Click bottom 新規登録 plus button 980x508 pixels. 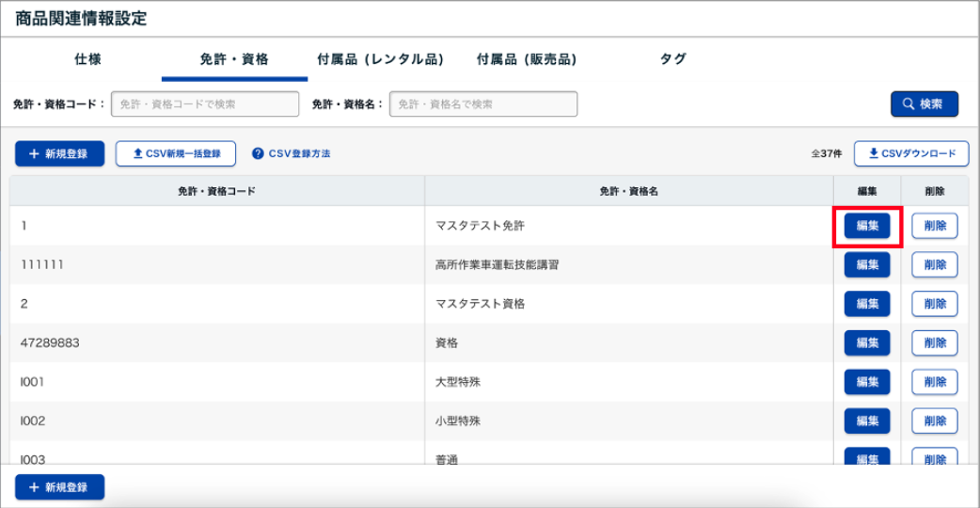tap(59, 487)
